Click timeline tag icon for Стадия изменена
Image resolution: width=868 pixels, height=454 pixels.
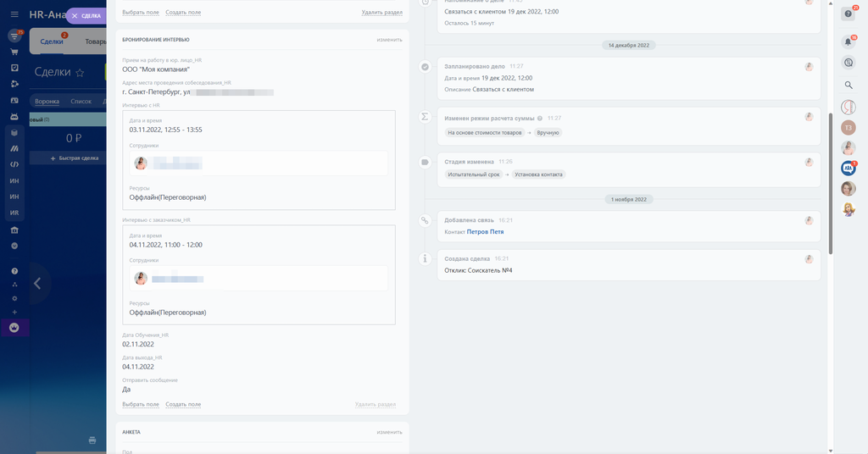(x=426, y=162)
